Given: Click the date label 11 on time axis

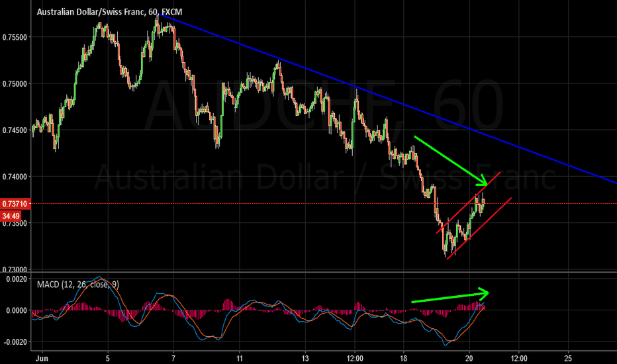Looking at the screenshot, I should click(x=239, y=358).
